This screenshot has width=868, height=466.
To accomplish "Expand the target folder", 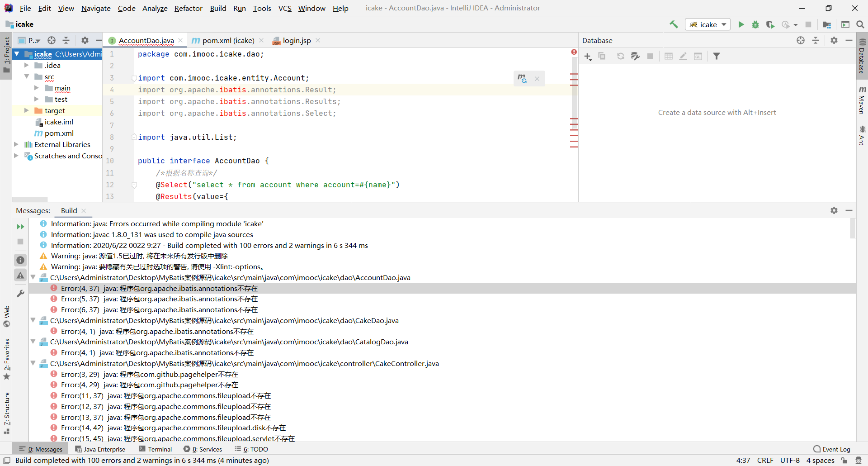I will pyautogui.click(x=26, y=110).
